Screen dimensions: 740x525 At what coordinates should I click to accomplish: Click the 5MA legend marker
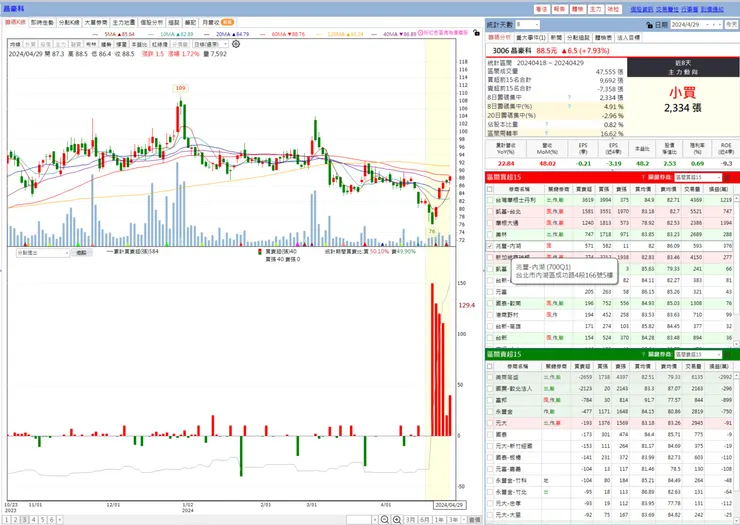96,34
